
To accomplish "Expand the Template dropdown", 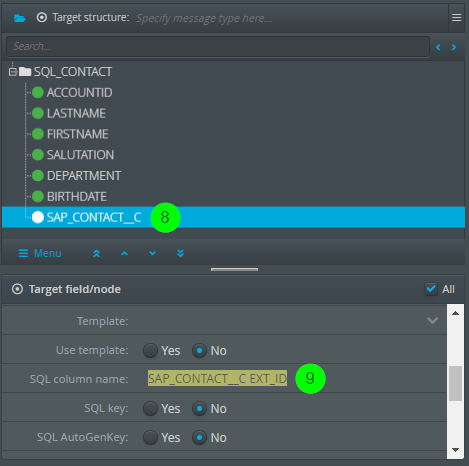I will pos(432,321).
